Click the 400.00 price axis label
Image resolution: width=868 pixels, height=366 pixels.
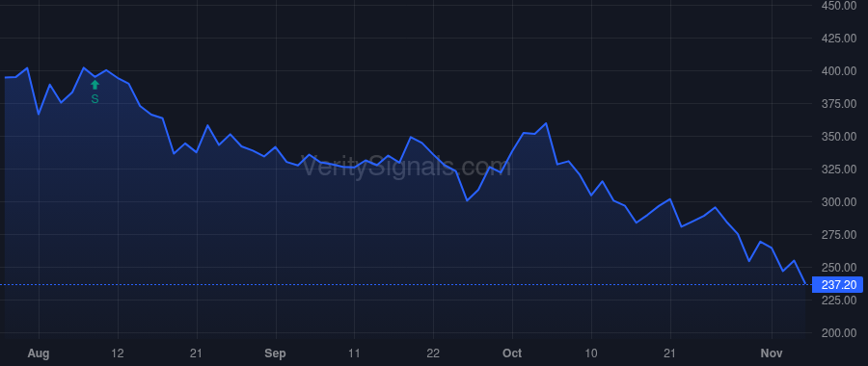839,70
